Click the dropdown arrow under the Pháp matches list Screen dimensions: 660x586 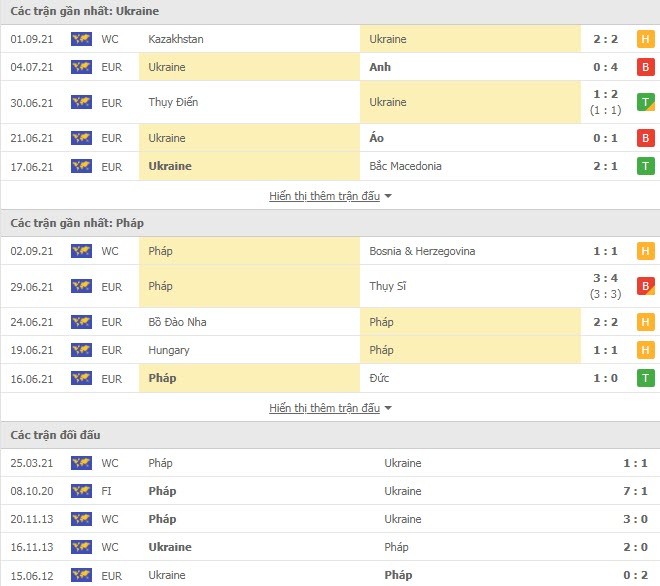click(x=388, y=408)
